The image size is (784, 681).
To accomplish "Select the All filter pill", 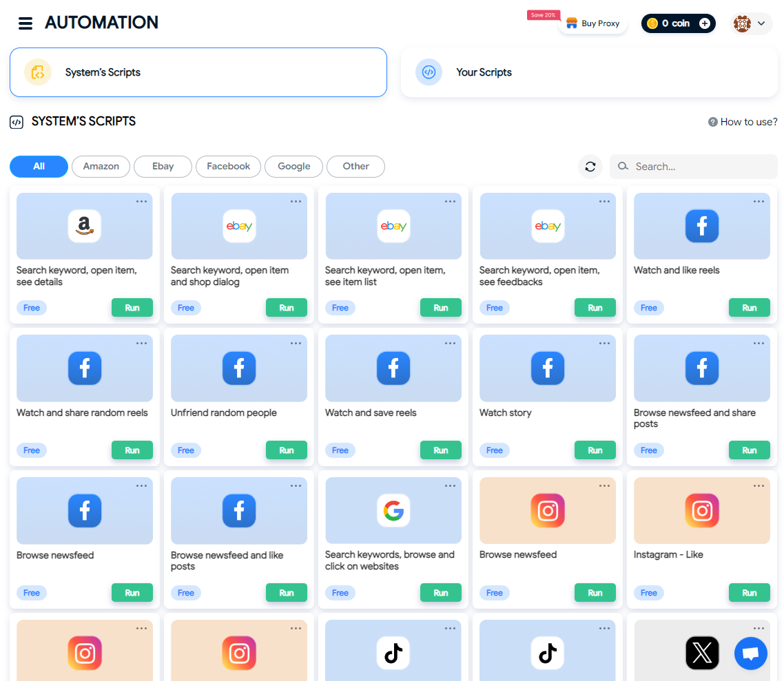I will click(x=39, y=167).
